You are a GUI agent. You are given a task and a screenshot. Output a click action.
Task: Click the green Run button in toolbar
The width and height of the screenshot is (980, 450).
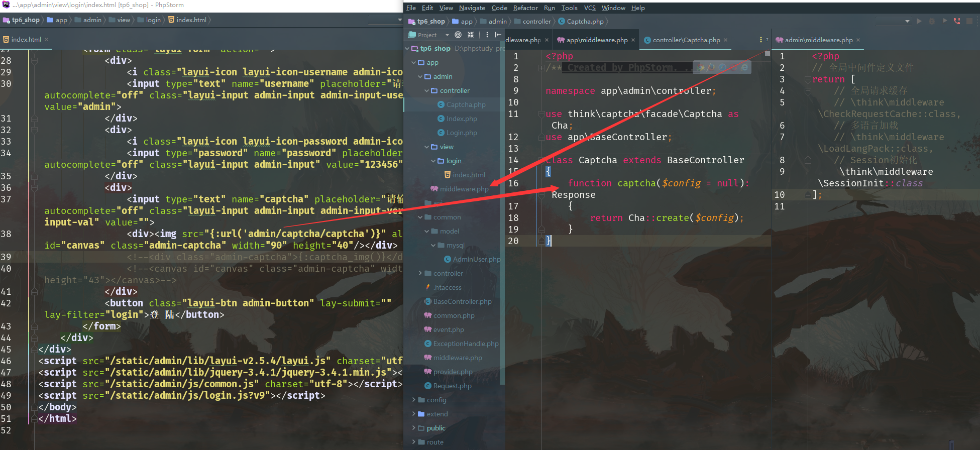919,21
